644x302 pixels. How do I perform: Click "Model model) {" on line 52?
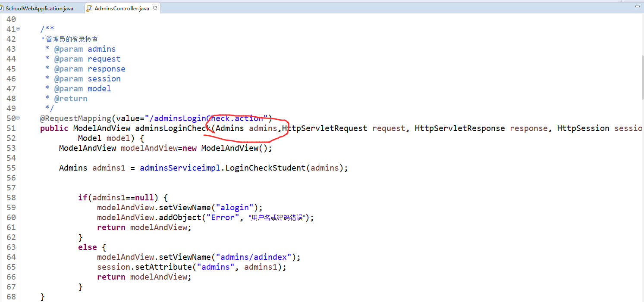click(111, 138)
